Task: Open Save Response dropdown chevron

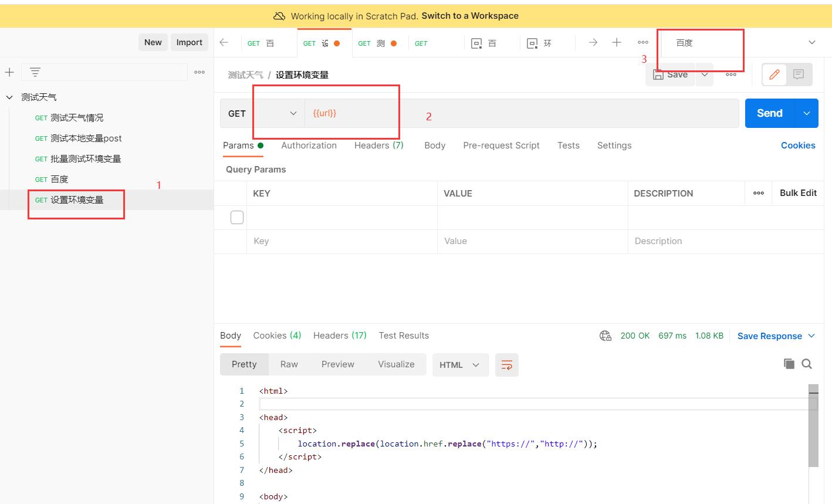Action: point(811,336)
